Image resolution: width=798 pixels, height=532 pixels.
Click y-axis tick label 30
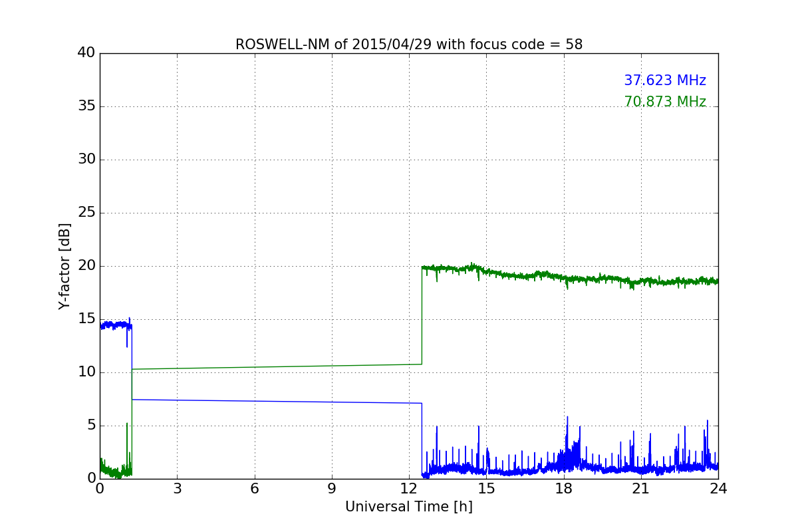[x=86, y=160]
